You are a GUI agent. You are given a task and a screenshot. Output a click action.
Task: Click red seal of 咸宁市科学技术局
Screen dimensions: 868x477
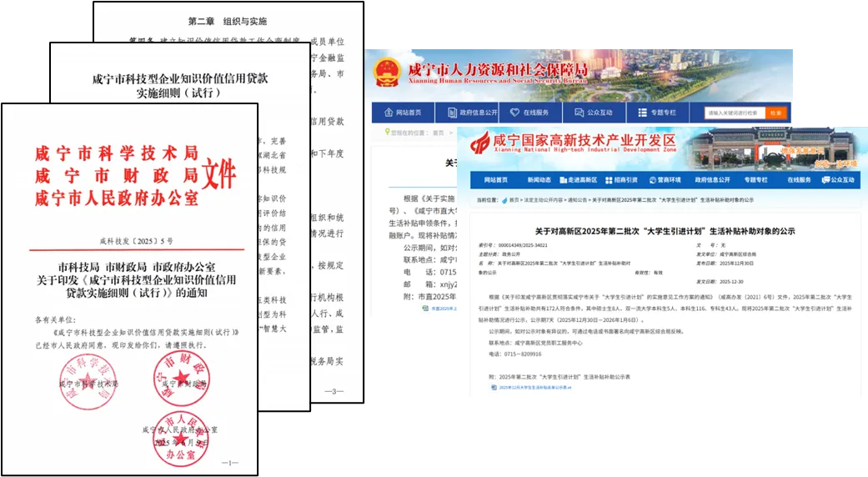(x=88, y=382)
